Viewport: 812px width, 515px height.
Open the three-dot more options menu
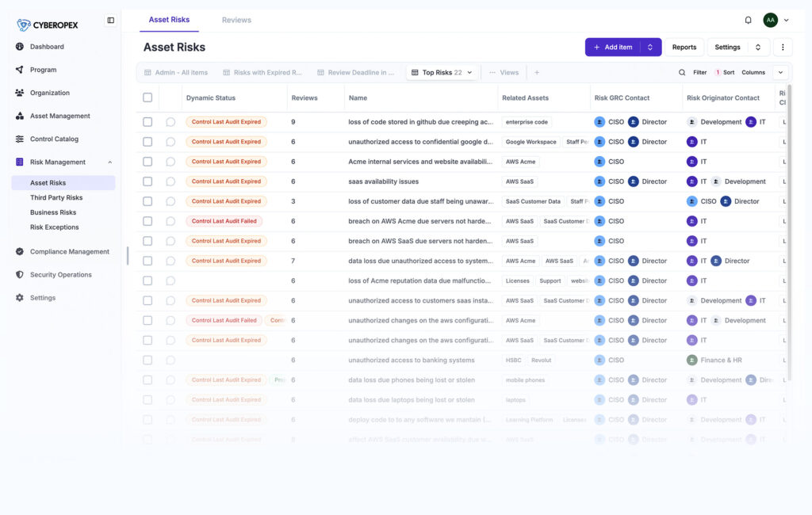tap(783, 47)
